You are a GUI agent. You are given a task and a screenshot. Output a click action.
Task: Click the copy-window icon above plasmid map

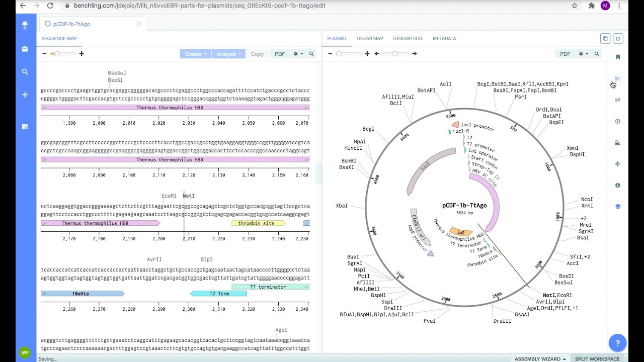605,38
